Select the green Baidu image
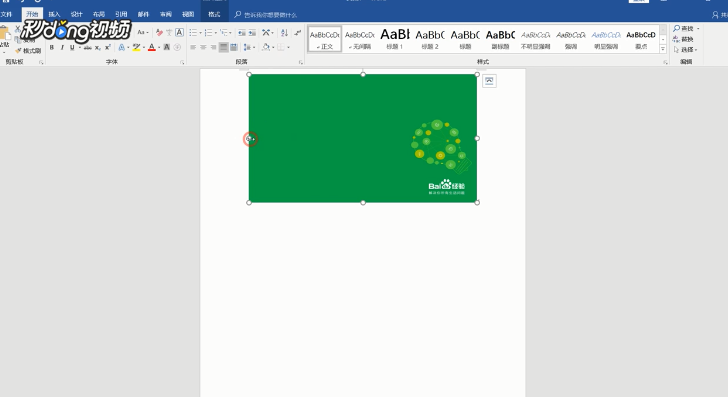This screenshot has height=397, width=728. 363,138
